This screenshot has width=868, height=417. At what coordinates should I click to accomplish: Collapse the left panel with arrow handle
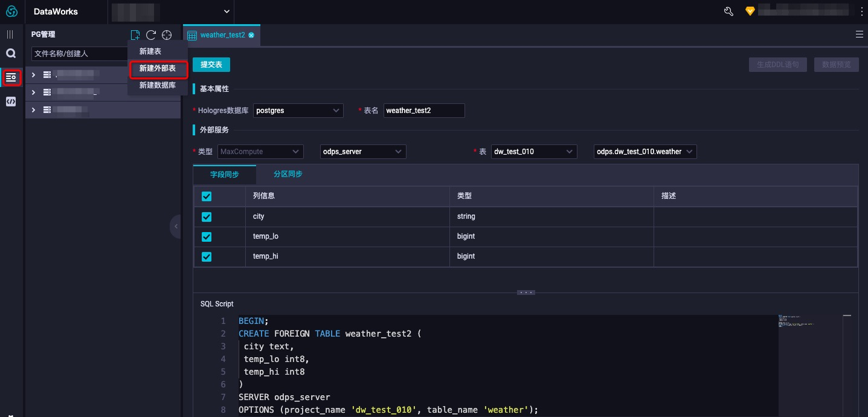click(x=175, y=227)
